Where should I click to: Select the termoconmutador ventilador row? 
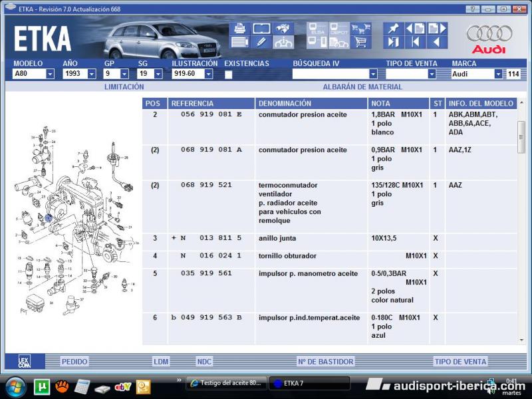point(329,206)
